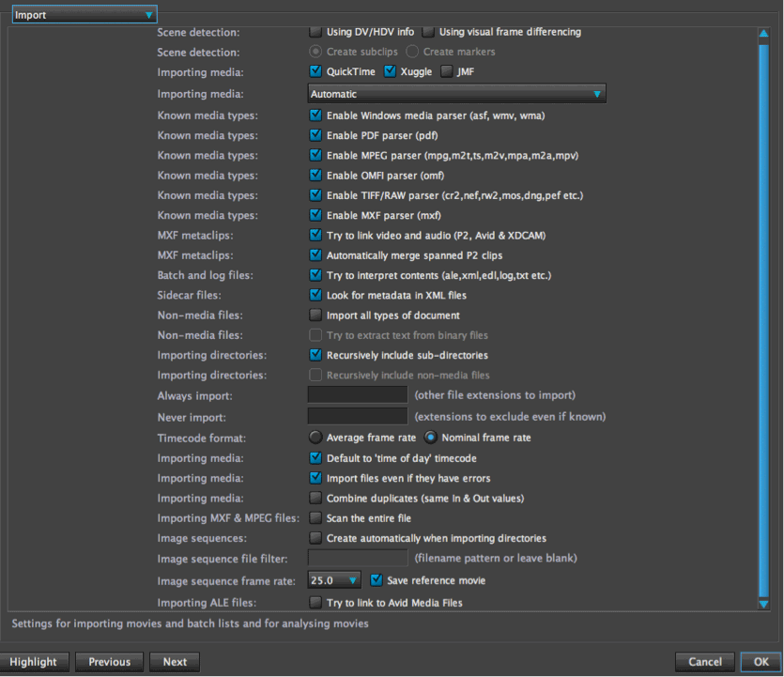Expand the Automatic importing media dropdown
784x677 pixels.
[x=456, y=94]
